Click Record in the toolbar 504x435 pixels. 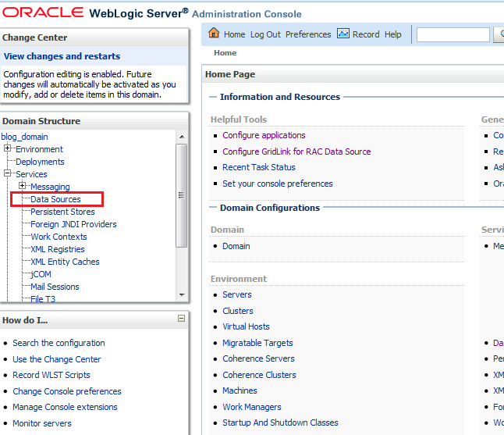point(366,34)
